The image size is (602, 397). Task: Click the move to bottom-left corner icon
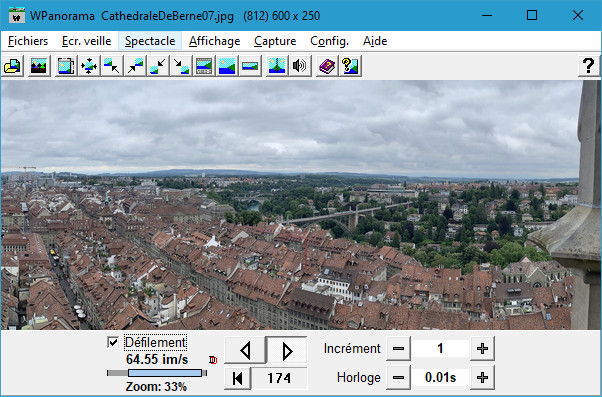[158, 66]
